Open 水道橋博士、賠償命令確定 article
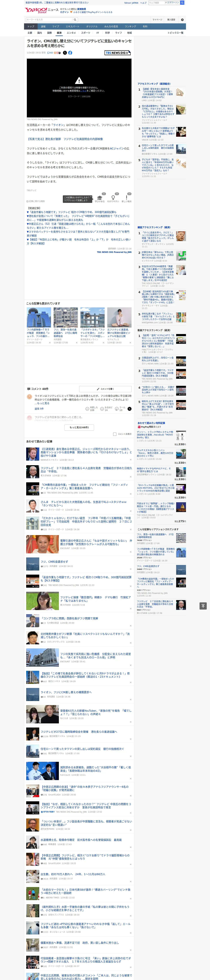Image resolution: width=210 pixels, height=980 pixels. tap(81, 840)
